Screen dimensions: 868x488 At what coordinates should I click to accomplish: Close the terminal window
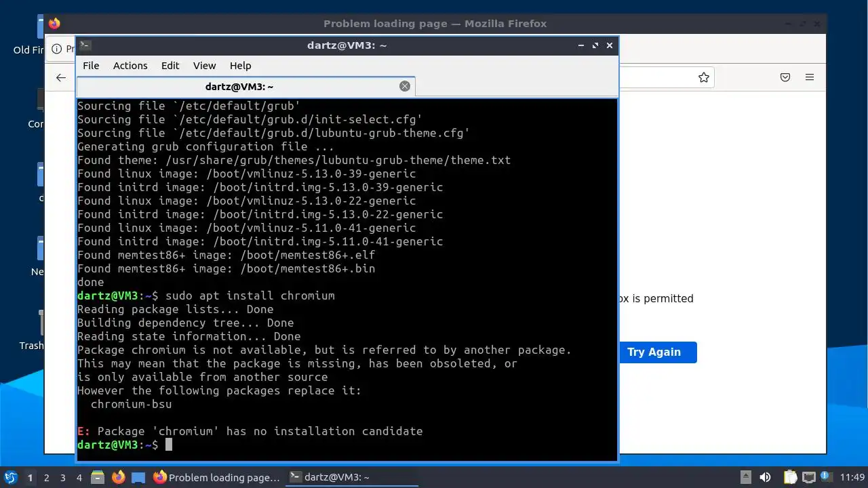610,45
